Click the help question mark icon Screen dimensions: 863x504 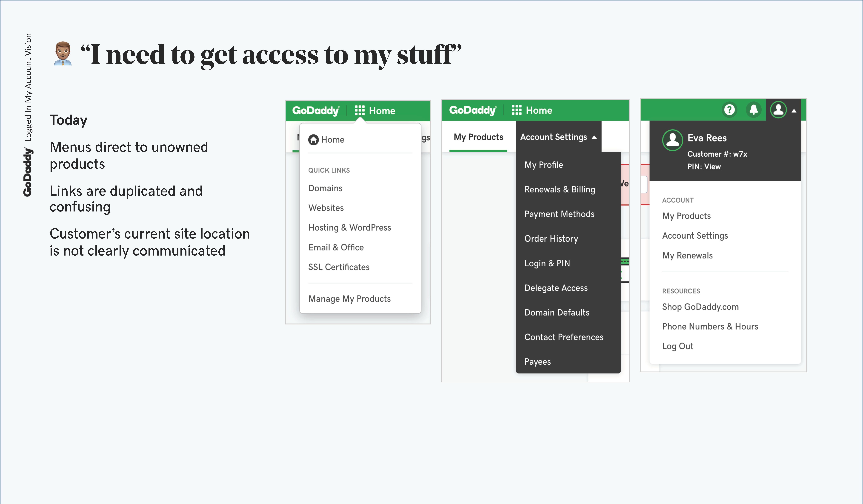(x=729, y=110)
